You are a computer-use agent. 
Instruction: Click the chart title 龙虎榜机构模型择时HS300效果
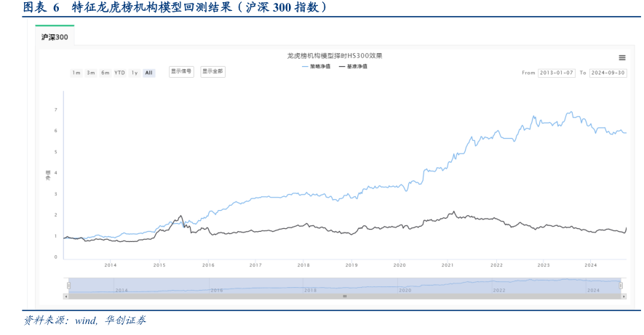point(334,56)
